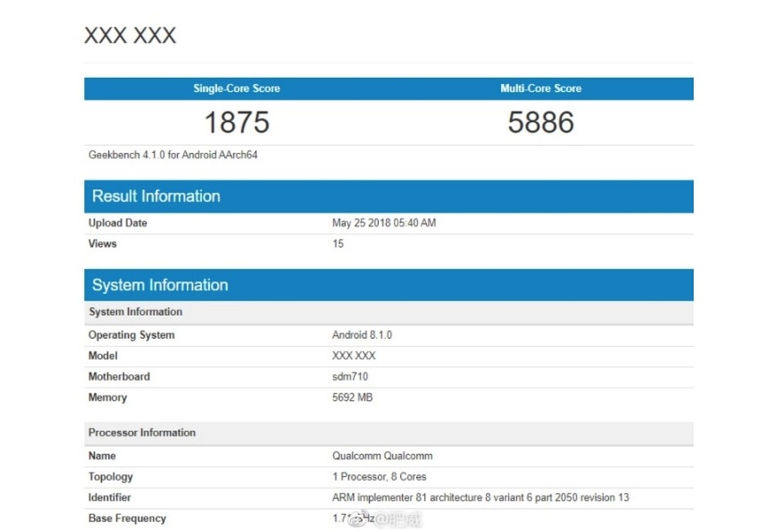Screen dimensions: 772x532
Task: Select the Identifier label
Action: 110,497
